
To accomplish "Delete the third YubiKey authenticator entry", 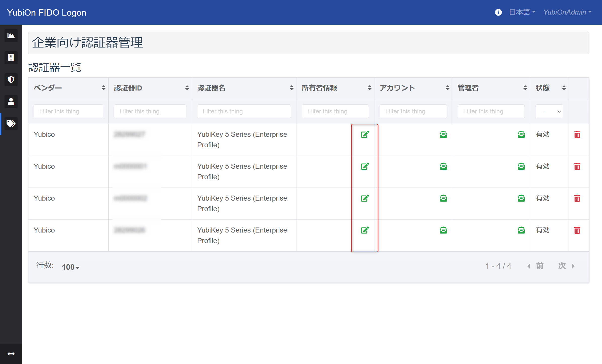I will (577, 198).
